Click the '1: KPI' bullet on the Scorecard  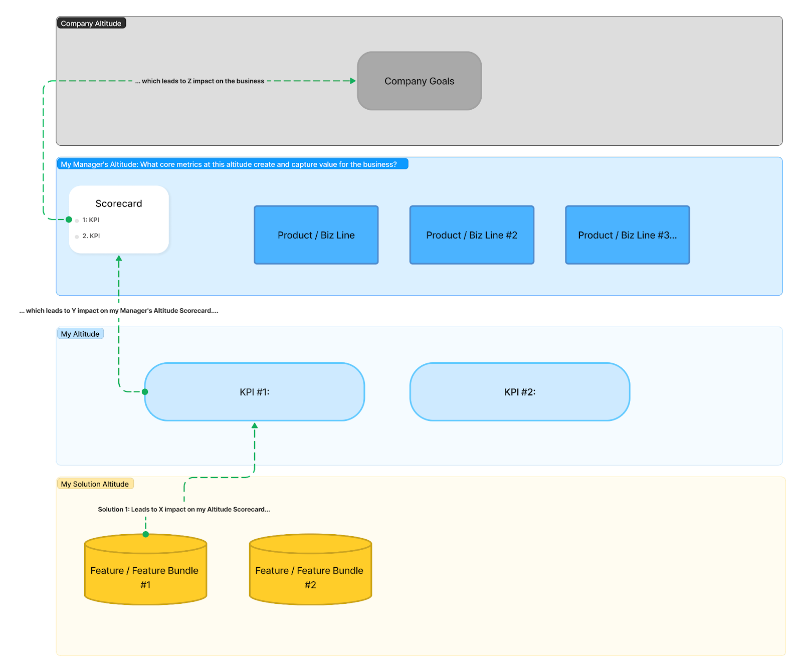(91, 219)
